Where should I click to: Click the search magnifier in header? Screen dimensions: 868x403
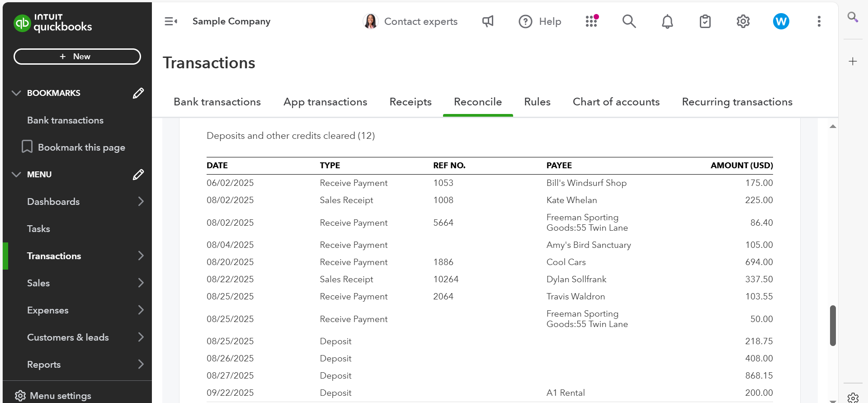[629, 21]
